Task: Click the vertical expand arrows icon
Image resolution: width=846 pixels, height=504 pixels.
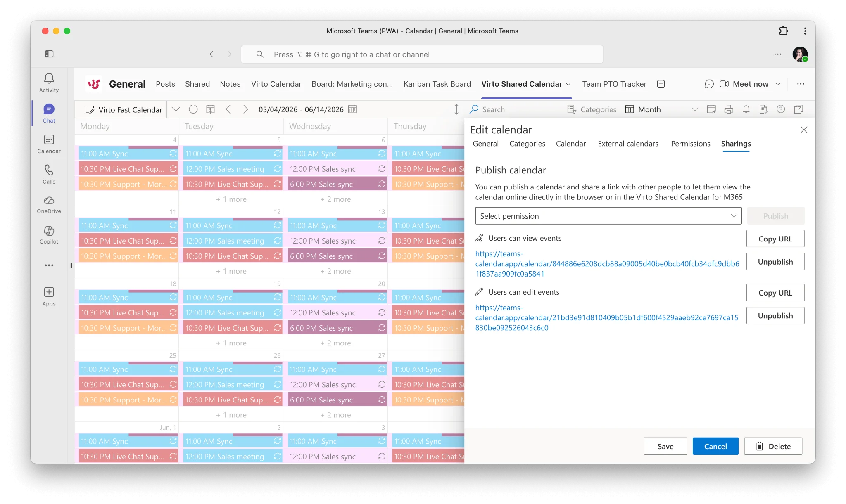Action: coord(456,109)
